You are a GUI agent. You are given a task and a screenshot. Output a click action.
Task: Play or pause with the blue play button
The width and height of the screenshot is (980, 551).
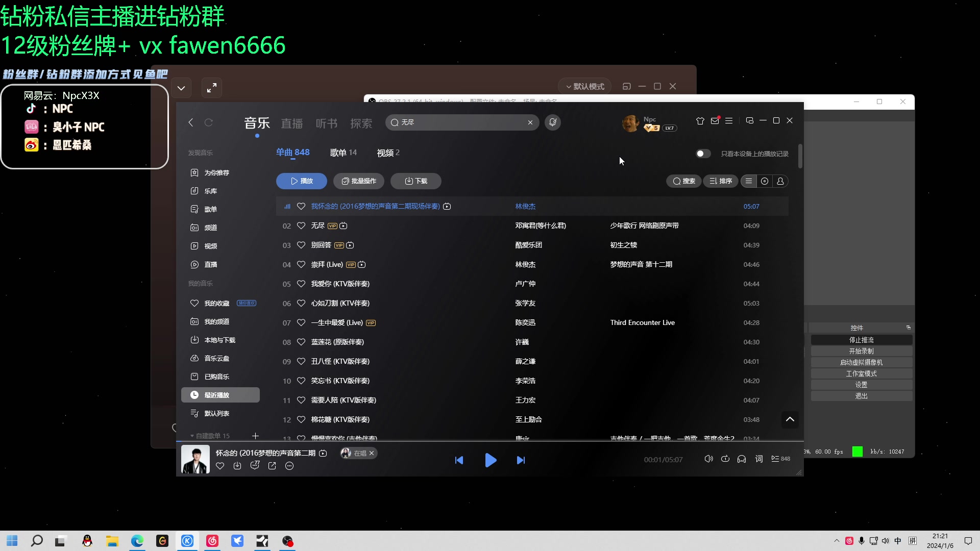[x=491, y=460]
